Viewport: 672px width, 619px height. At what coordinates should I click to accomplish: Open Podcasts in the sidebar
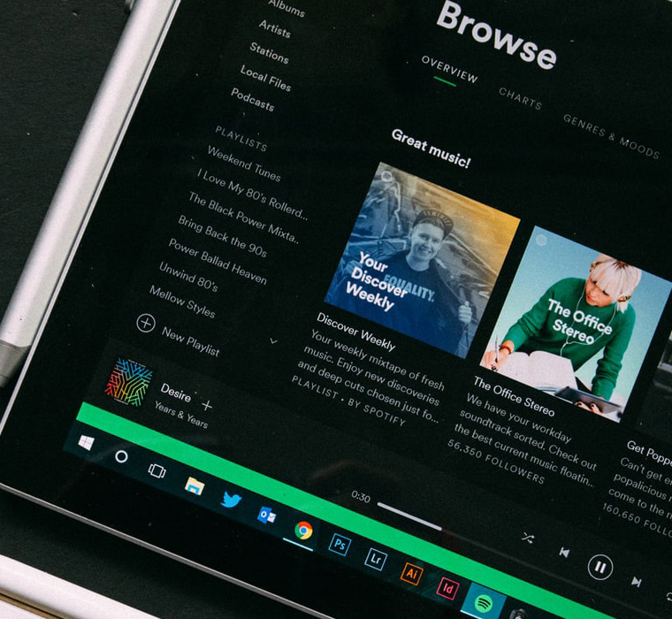tap(252, 99)
